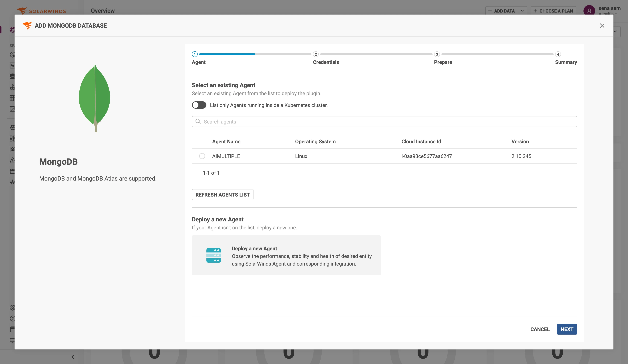Click the sena sam username in background
Viewport: 628px width, 364px height.
609,8
